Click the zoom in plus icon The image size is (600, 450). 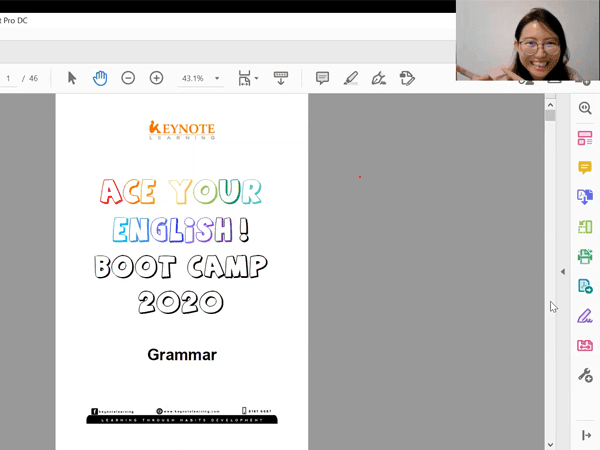(156, 78)
